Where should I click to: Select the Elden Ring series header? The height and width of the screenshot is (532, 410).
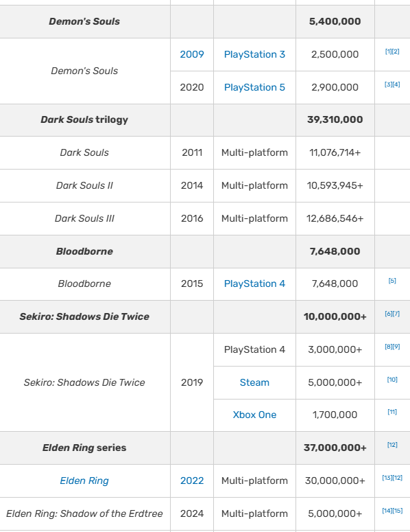[x=84, y=448]
